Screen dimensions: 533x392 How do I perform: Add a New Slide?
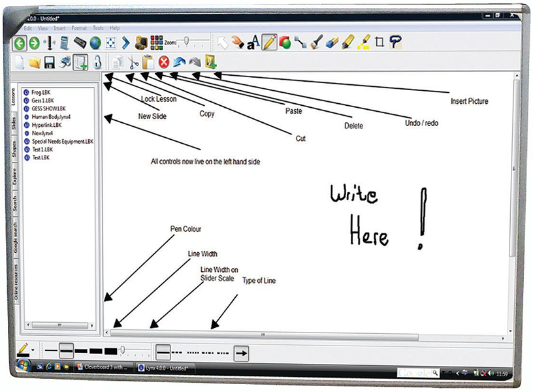pos(80,63)
